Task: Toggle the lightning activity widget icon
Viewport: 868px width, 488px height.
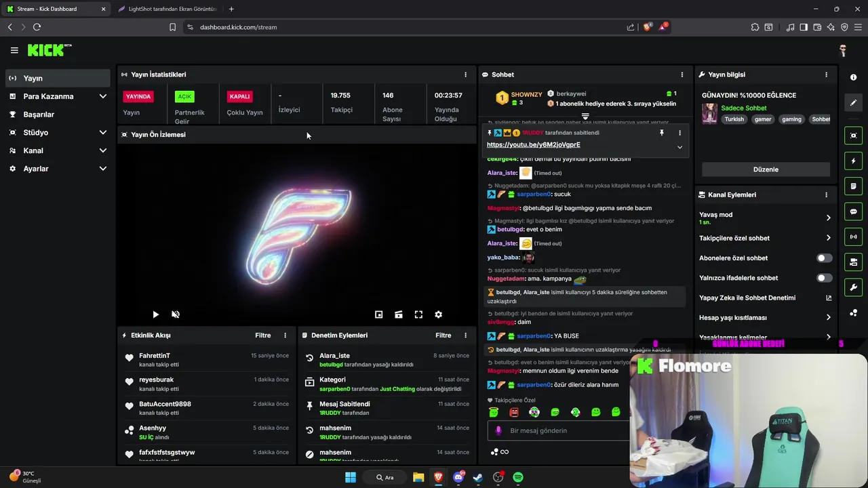Action: (853, 161)
